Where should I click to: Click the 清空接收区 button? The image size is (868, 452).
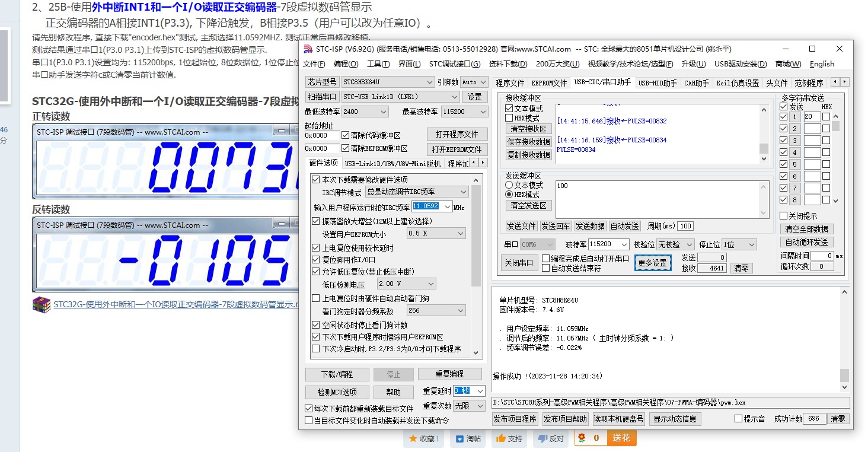[x=529, y=129]
